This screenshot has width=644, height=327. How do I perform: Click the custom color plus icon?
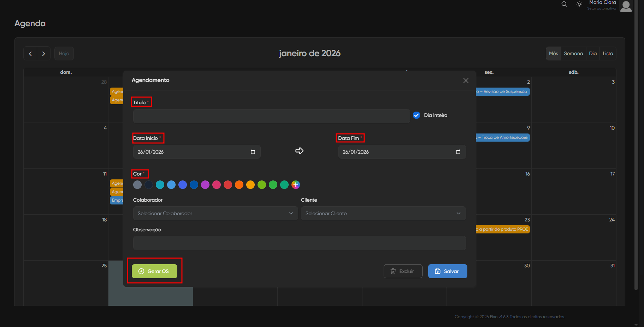[296, 185]
